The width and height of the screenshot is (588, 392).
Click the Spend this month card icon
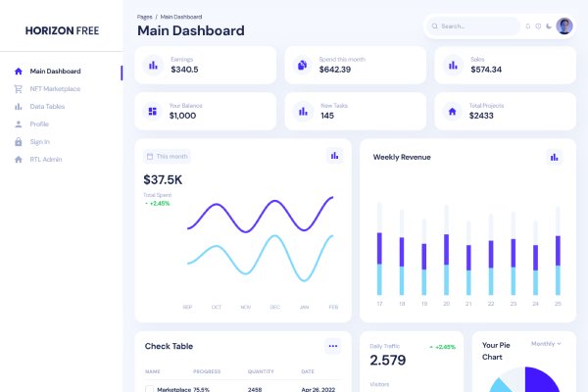click(x=302, y=66)
